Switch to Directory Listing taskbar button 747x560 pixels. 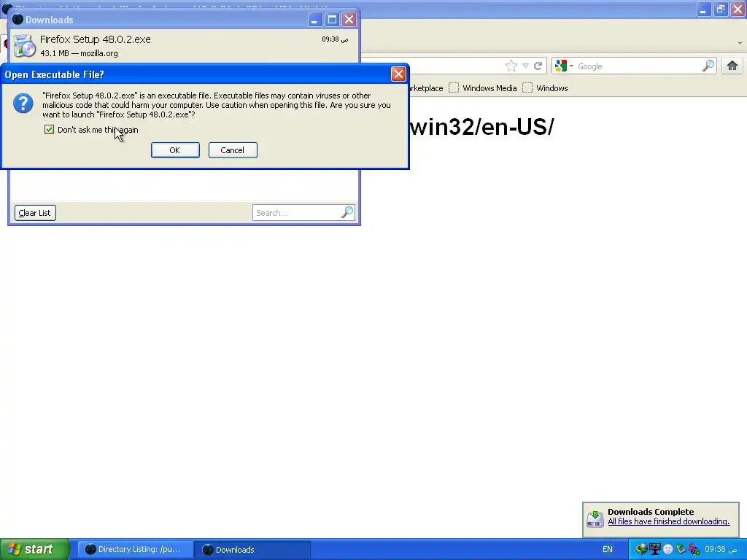[x=135, y=550]
